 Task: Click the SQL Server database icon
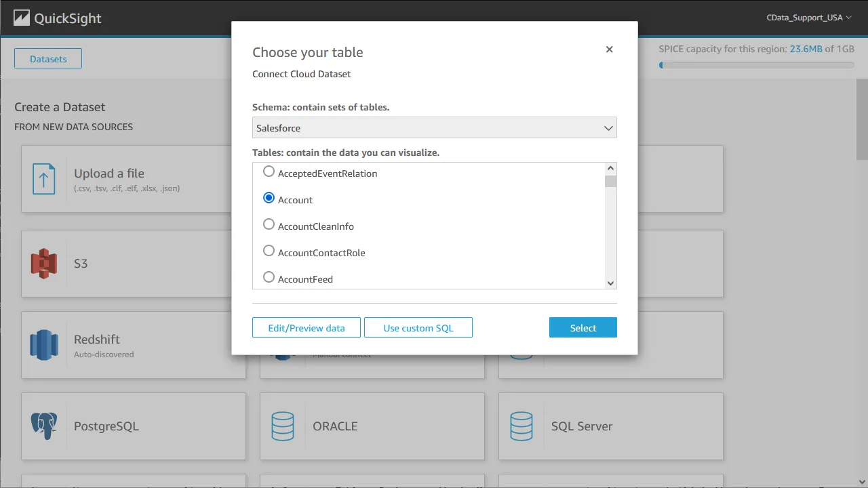[521, 426]
